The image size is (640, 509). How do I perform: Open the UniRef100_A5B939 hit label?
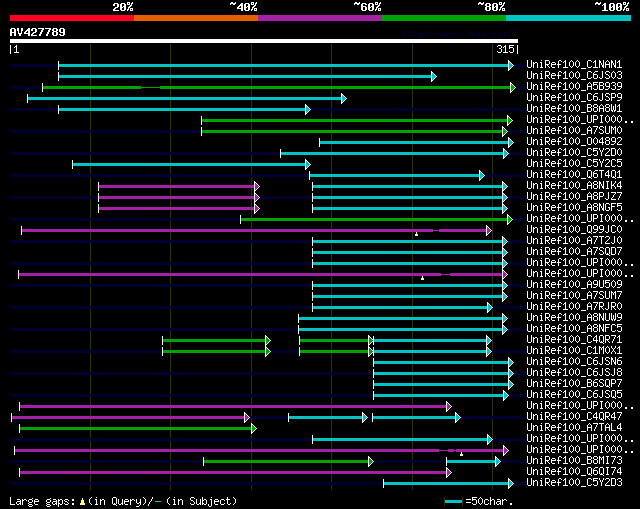click(574, 87)
